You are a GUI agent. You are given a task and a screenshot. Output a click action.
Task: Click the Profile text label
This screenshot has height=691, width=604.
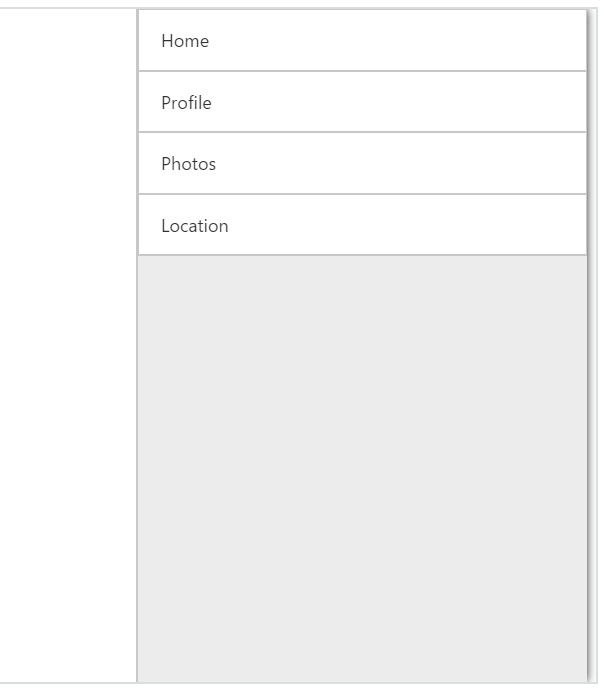186,103
